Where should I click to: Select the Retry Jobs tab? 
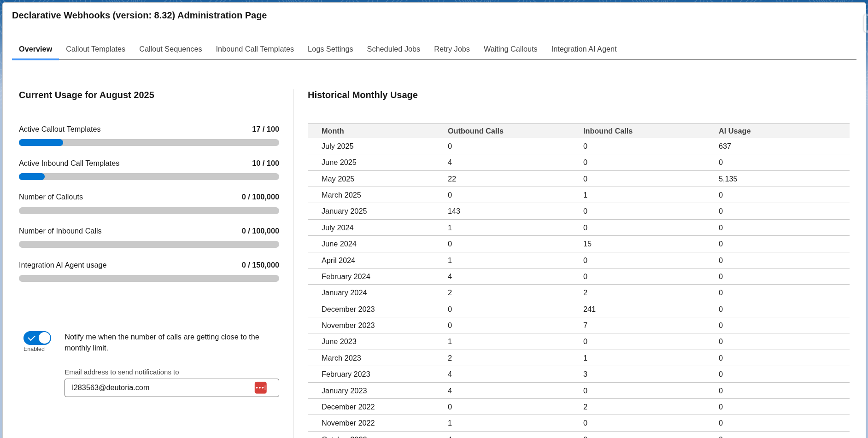(452, 49)
